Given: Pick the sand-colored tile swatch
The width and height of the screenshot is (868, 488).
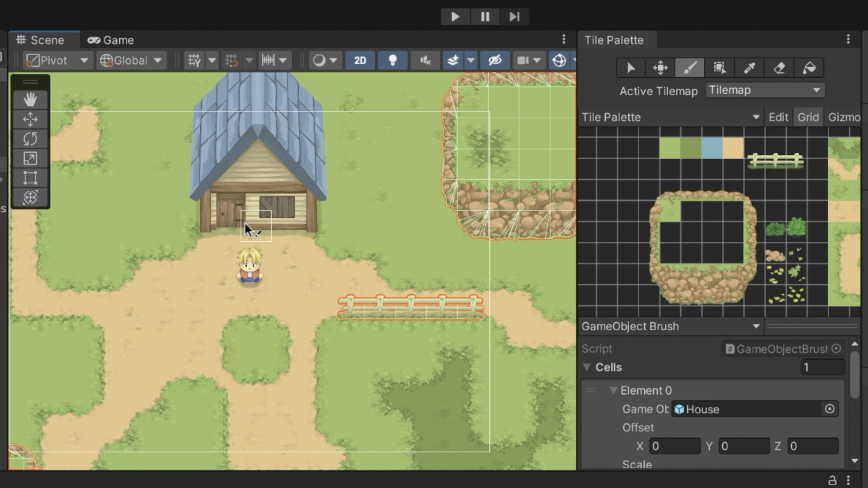Looking at the screenshot, I should click(x=733, y=148).
